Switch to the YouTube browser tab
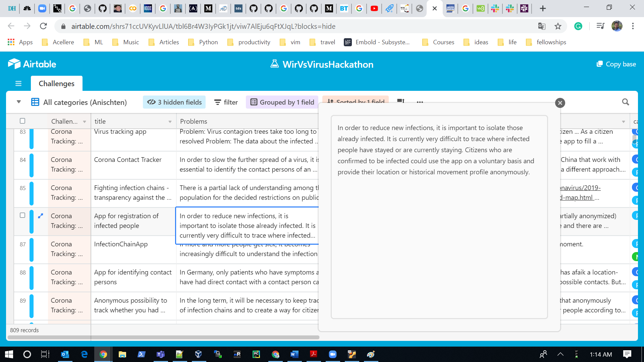 click(374, 8)
